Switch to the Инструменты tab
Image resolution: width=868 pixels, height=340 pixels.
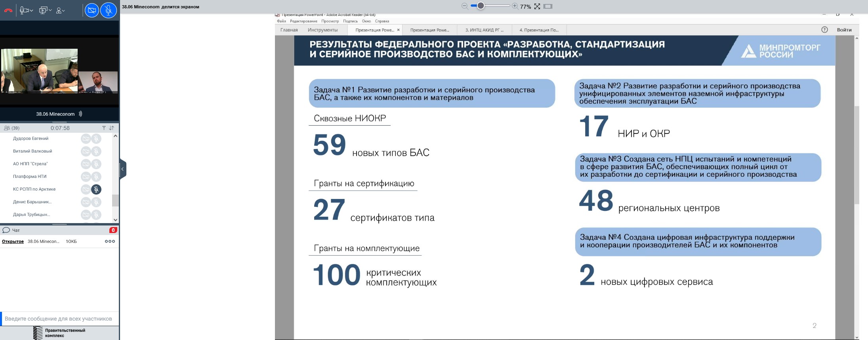322,30
